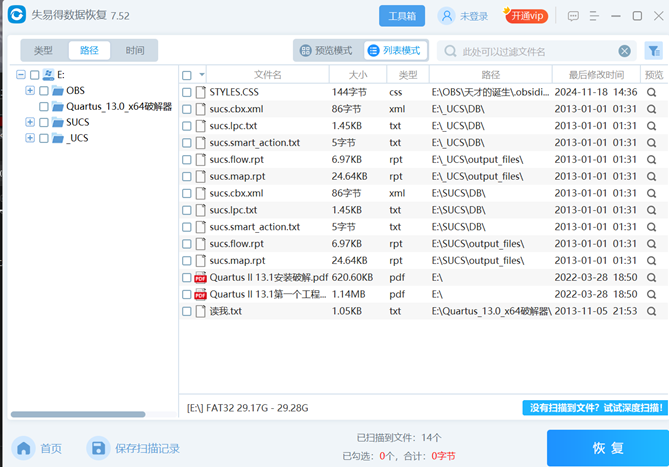Preview sucs.map.rpt in E:\_UCS\output_files\ row
This screenshot has width=669, height=467.
[x=651, y=177]
